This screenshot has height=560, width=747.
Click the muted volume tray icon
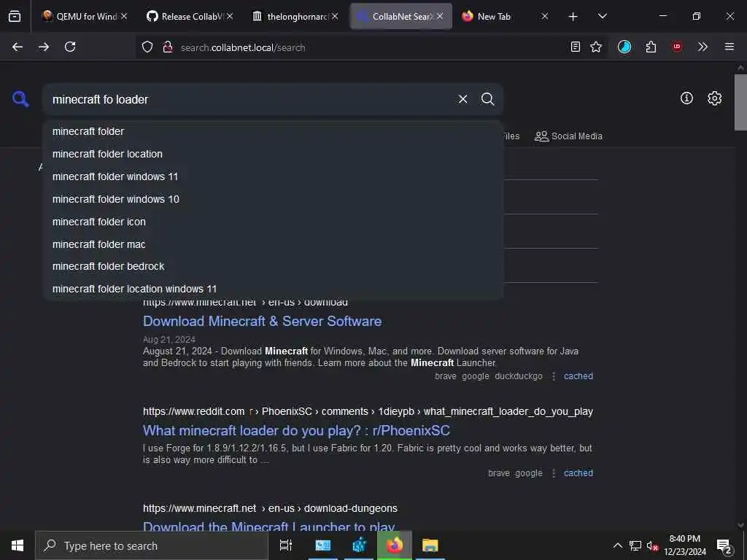652,545
